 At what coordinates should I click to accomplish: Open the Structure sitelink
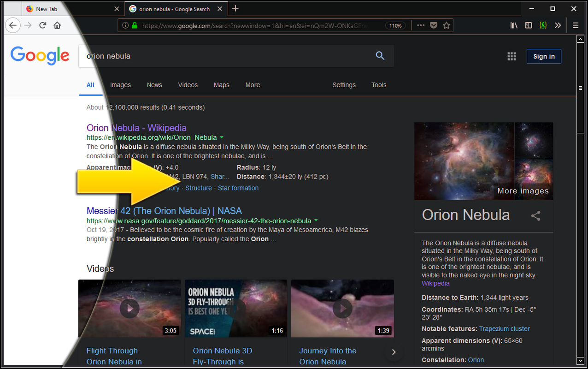(x=199, y=188)
